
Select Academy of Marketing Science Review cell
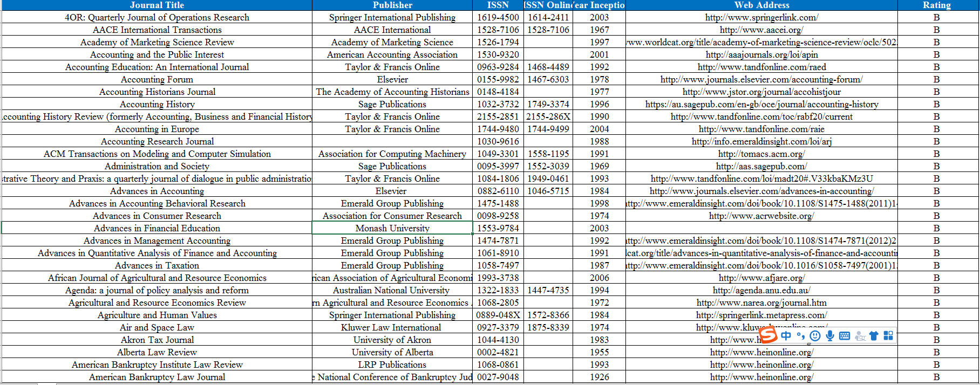pos(157,42)
